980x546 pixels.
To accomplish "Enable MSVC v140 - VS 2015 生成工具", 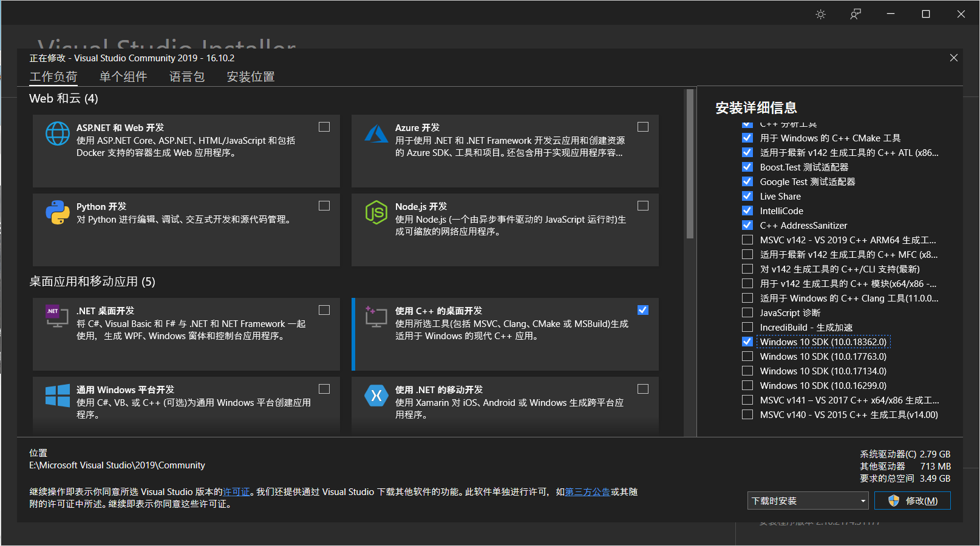I will [747, 414].
